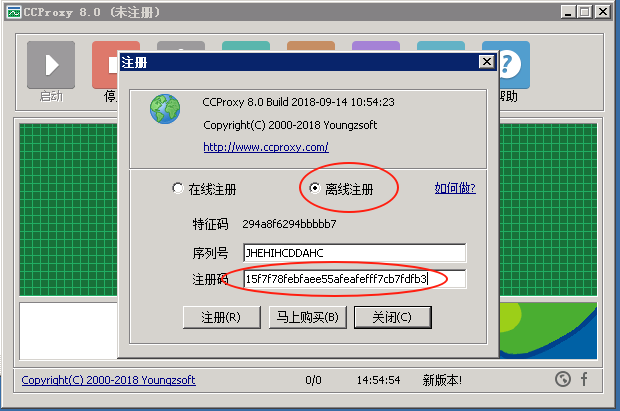This screenshot has height=411, width=620.
Task: Click the orange toolbar icon behind the dialog
Action: click(311, 46)
